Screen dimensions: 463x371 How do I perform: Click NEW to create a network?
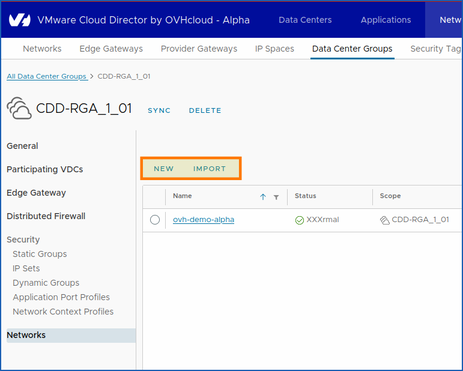163,169
